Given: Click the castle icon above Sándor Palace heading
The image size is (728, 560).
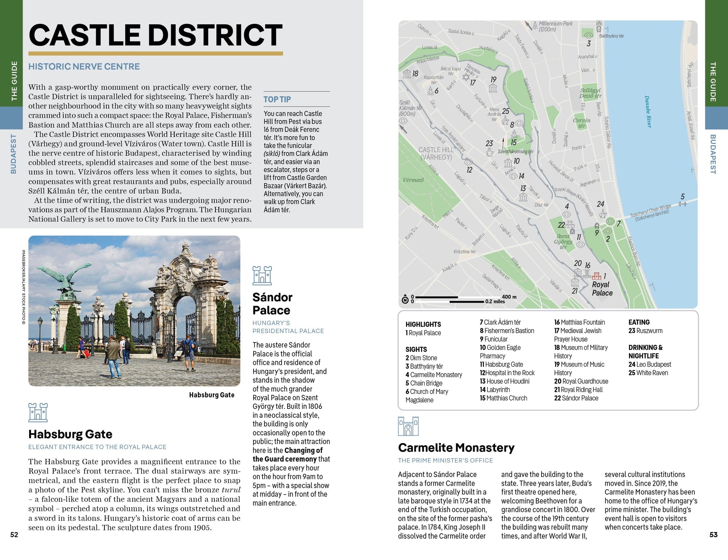Looking at the screenshot, I should (x=262, y=275).
